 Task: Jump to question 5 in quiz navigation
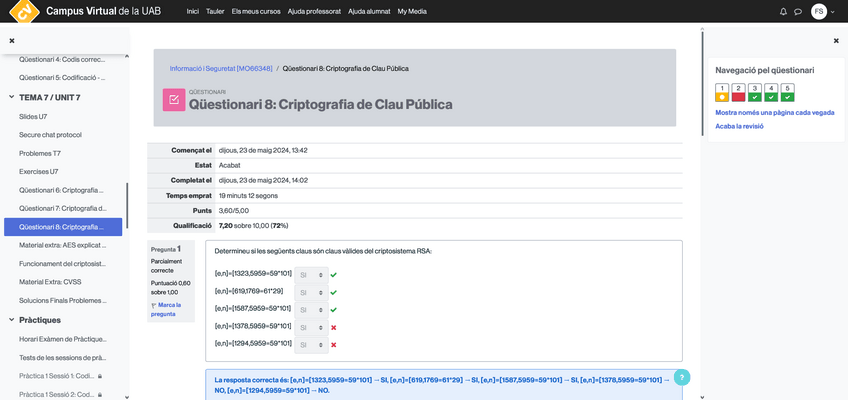788,93
